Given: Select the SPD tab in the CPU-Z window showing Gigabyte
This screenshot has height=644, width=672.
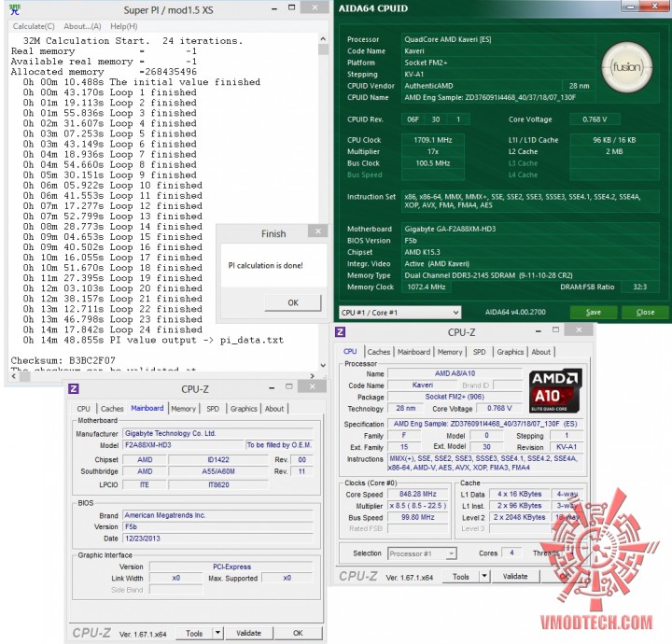Looking at the screenshot, I should 213,409.
